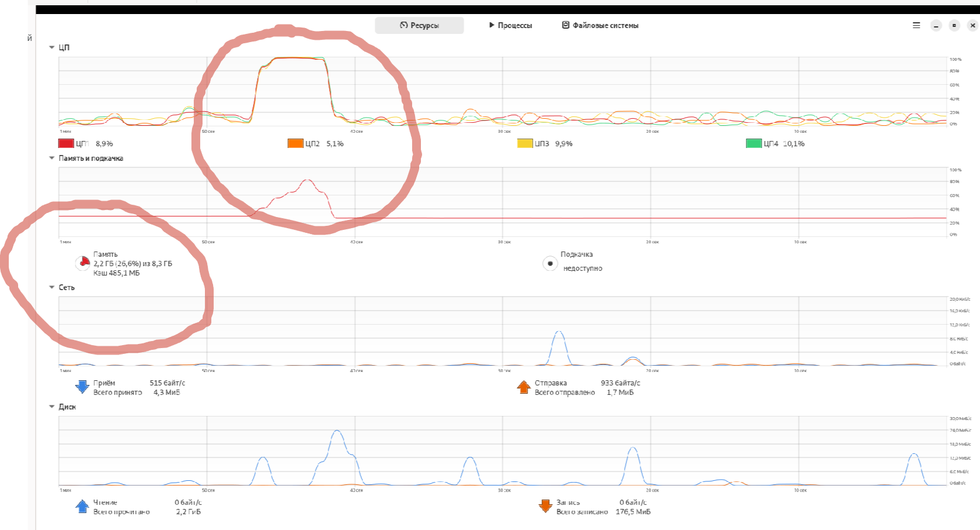Click the Подкачка swap circle icon

click(550, 263)
